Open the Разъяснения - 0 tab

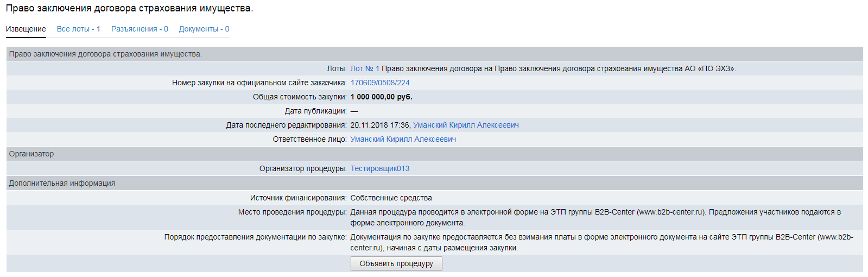coord(140,29)
